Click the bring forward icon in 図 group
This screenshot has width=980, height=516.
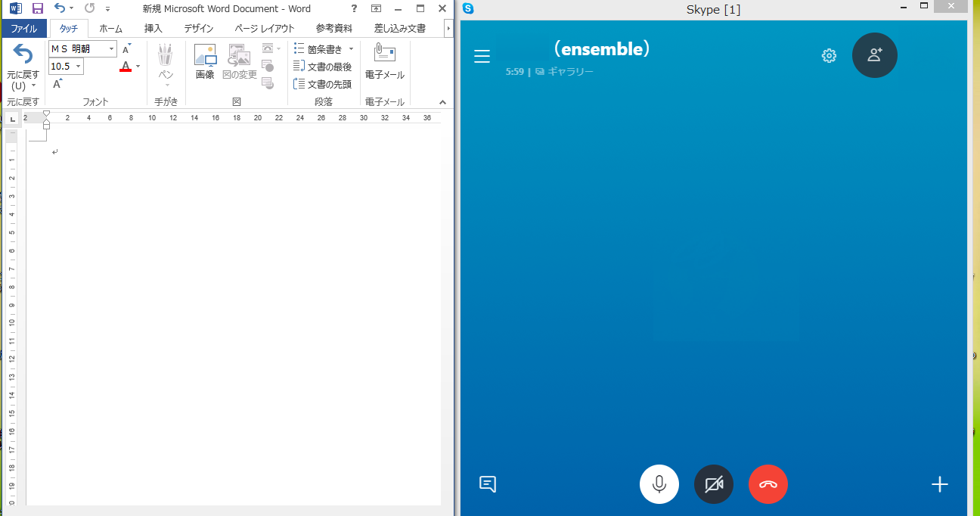pyautogui.click(x=268, y=66)
